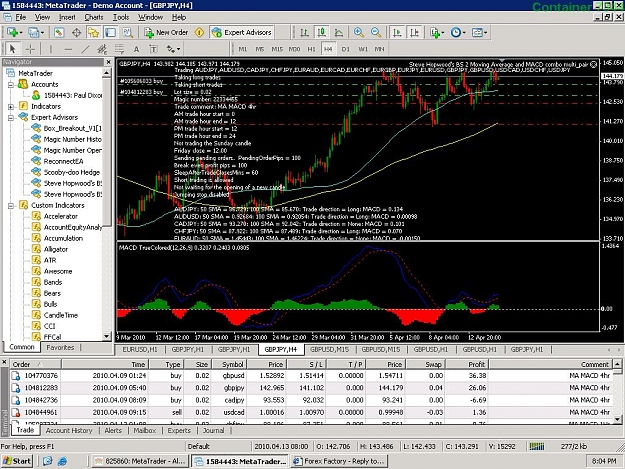625x469 pixels.
Task: Open the EURUSD,H1 chart tab
Action: (x=140, y=349)
